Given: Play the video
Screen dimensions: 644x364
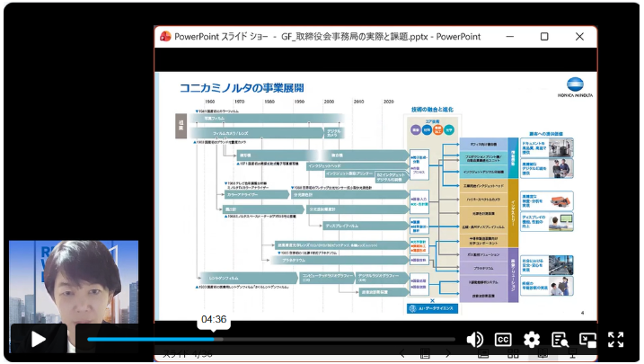Looking at the screenshot, I should click(39, 340).
